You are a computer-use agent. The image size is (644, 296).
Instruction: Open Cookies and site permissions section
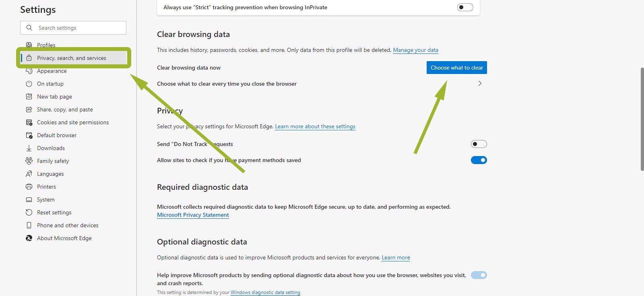72,122
